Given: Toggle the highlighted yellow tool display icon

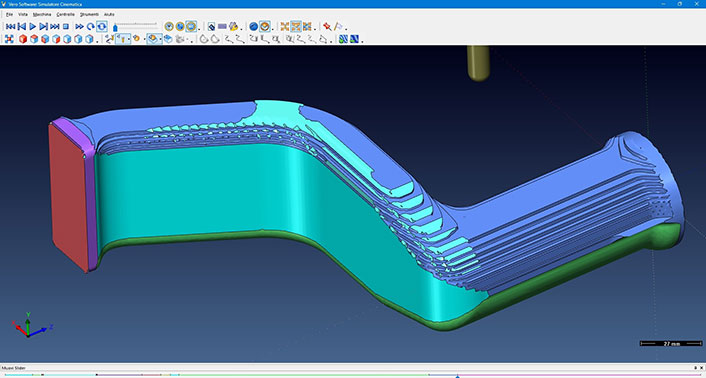Looking at the screenshot, I should (121, 39).
